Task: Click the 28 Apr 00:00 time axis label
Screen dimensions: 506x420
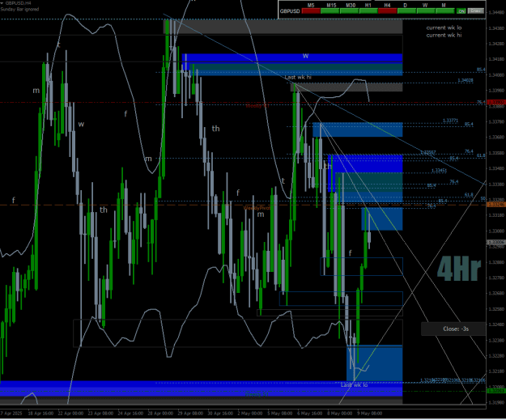Action: (x=160, y=414)
